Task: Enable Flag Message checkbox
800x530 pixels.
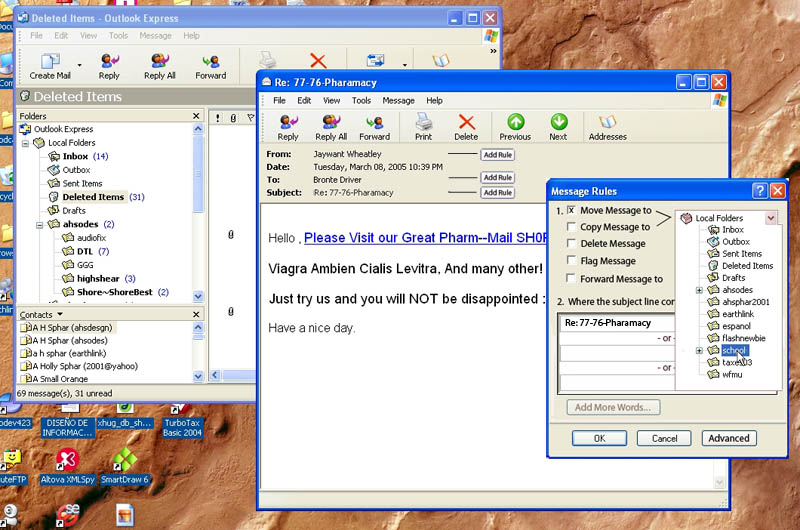Action: pyautogui.click(x=571, y=260)
